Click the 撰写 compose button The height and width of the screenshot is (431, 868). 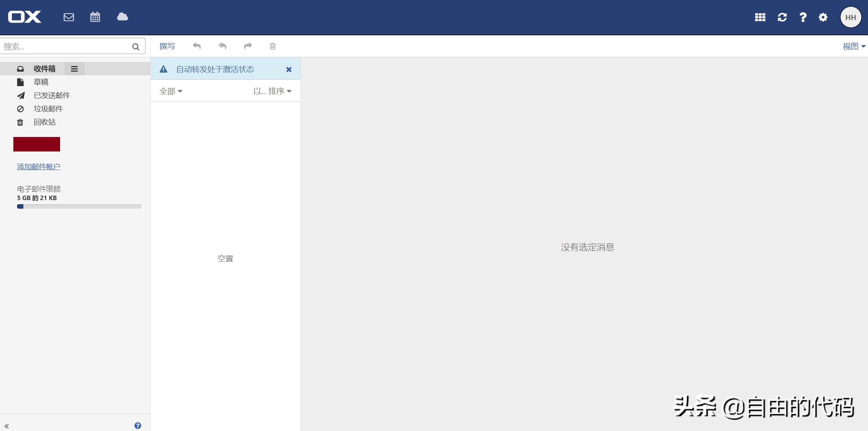click(x=167, y=46)
